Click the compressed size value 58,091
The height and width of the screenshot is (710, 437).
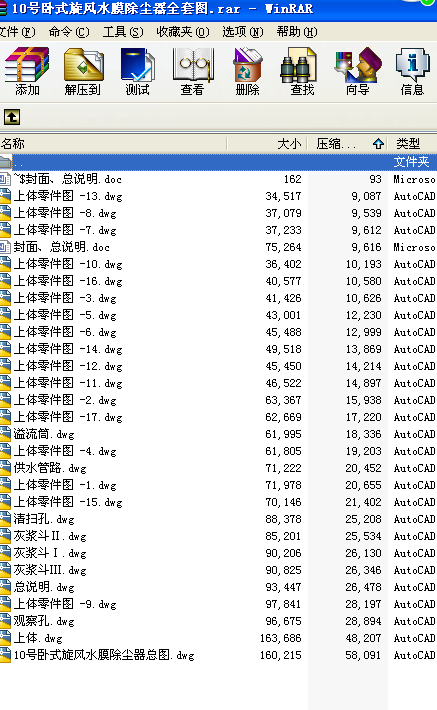pyautogui.click(x=363, y=655)
